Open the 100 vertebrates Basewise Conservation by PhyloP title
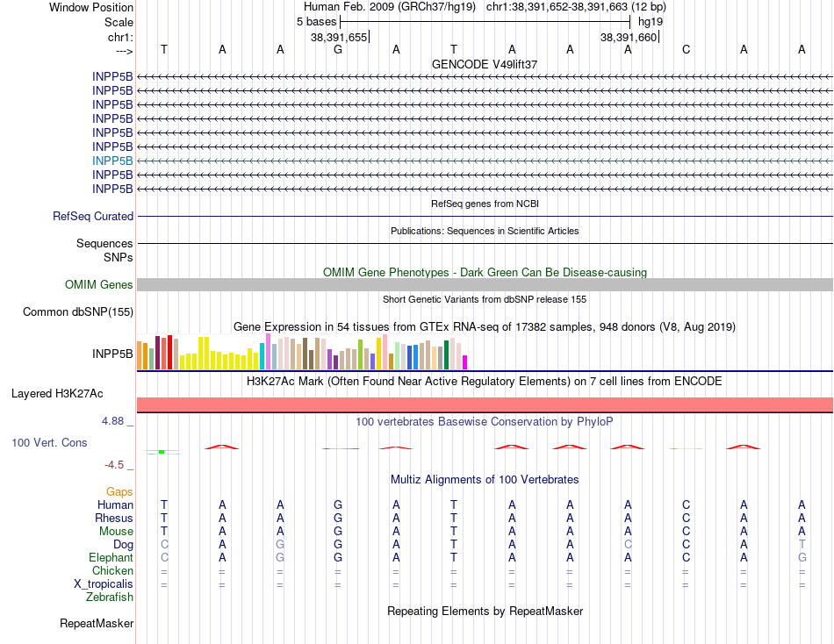Screen dimensions: 834x644 [485, 422]
